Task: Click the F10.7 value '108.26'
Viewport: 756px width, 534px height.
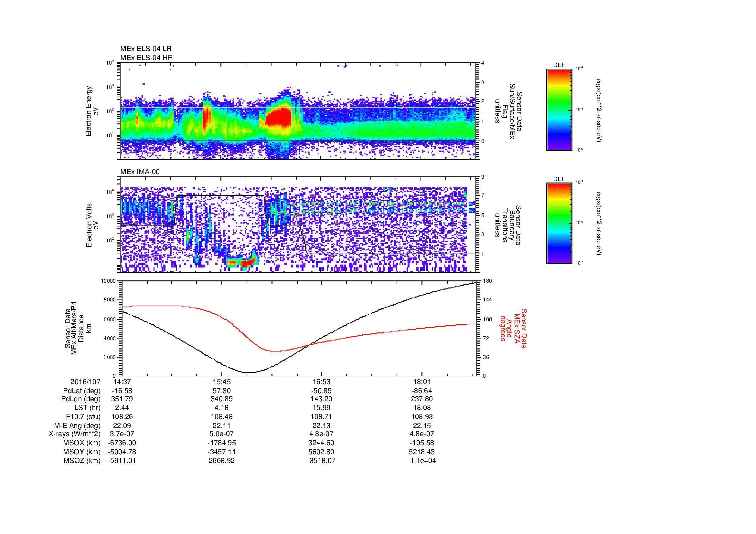Action: (x=122, y=416)
